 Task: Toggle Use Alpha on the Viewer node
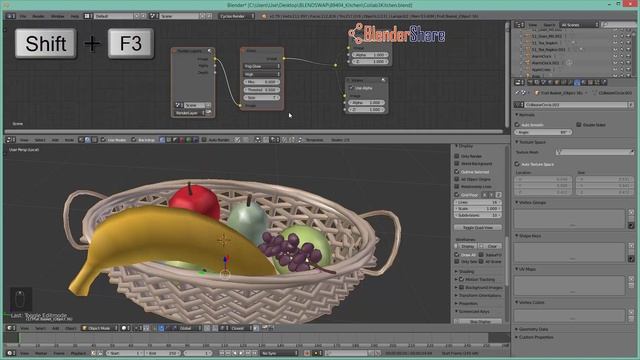coord(351,88)
